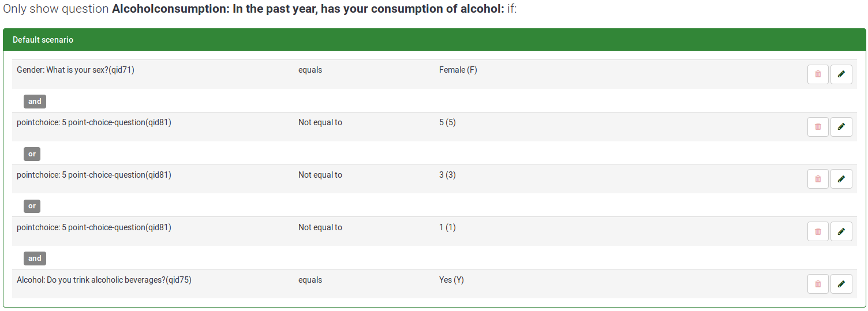Delete the pointchoice not equal to 3 condition
868x311 pixels.
pos(818,179)
